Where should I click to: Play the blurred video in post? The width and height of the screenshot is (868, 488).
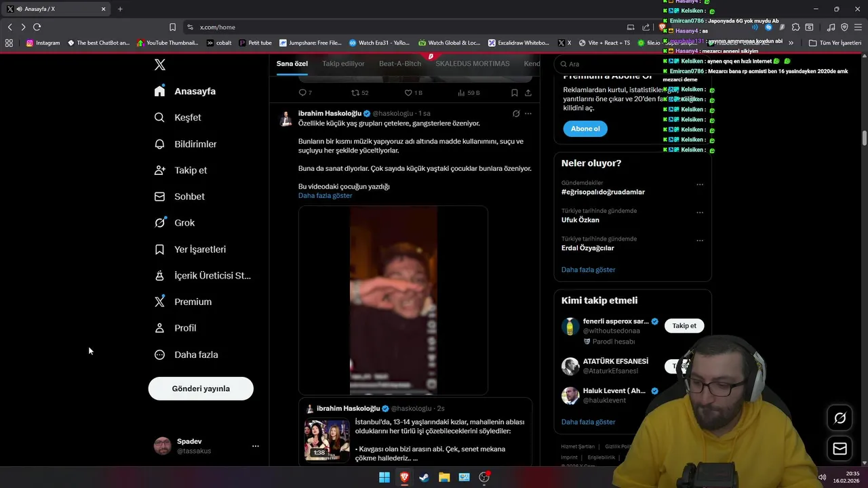pyautogui.click(x=393, y=300)
